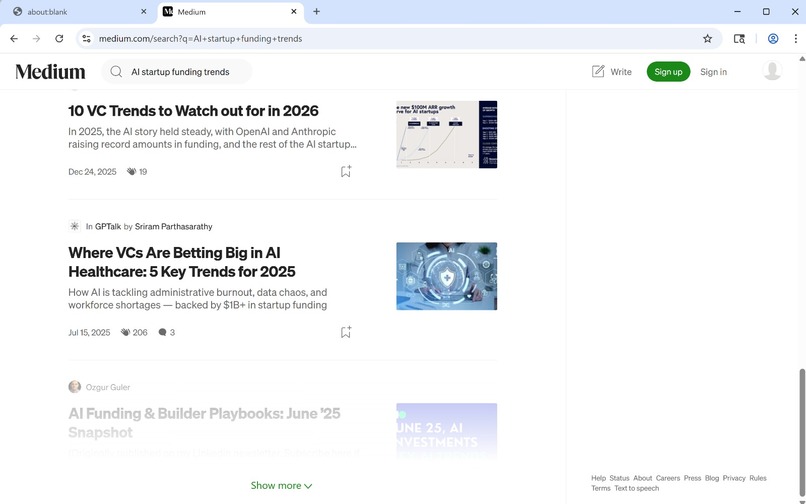Click the Sign in link

coord(713,72)
